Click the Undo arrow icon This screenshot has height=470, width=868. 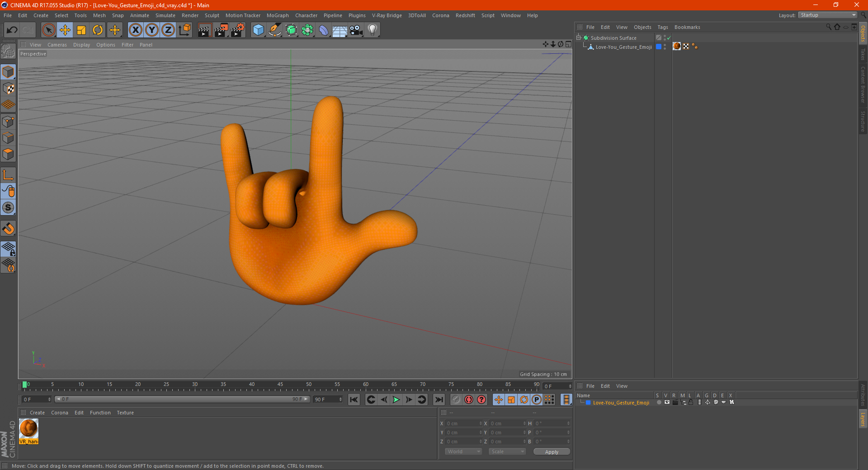pos(12,30)
